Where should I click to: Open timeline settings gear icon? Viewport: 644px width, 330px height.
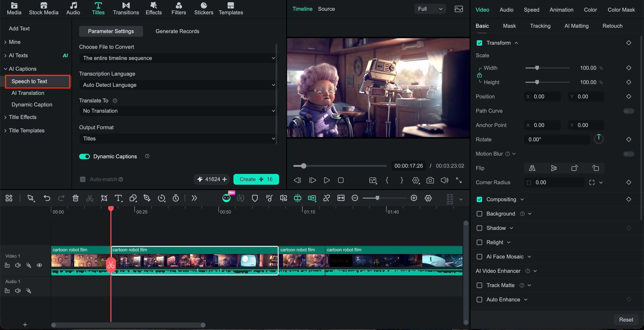428,198
